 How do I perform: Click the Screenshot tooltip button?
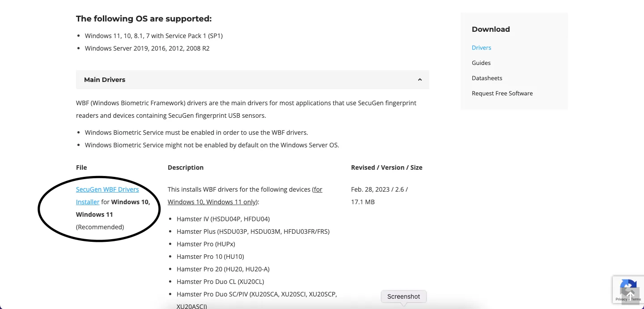pyautogui.click(x=404, y=296)
